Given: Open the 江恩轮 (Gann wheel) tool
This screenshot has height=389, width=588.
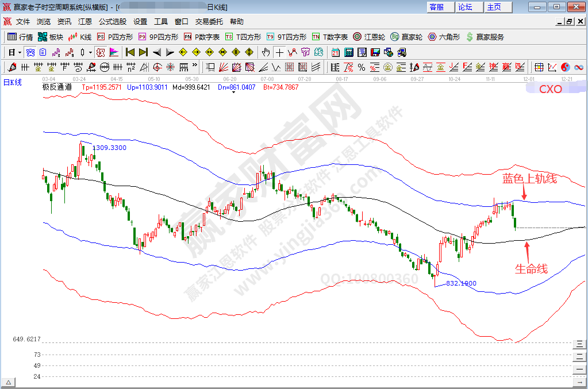Looking at the screenshot, I should click(x=368, y=37).
